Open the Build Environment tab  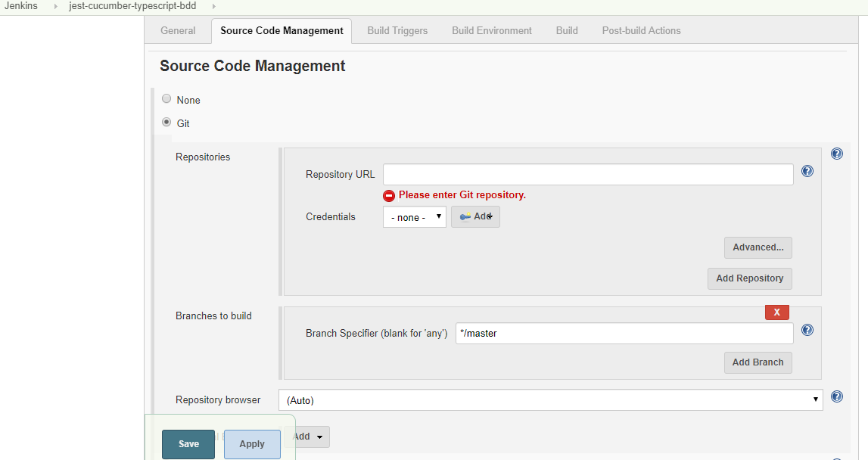pos(492,31)
